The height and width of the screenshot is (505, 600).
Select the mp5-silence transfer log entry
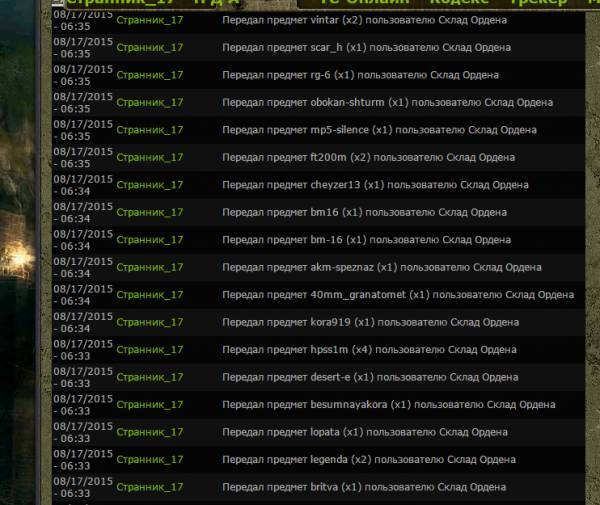[379, 130]
